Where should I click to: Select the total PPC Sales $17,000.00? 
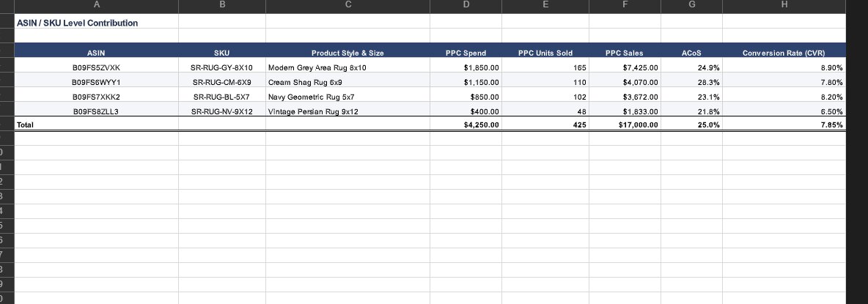(625, 125)
